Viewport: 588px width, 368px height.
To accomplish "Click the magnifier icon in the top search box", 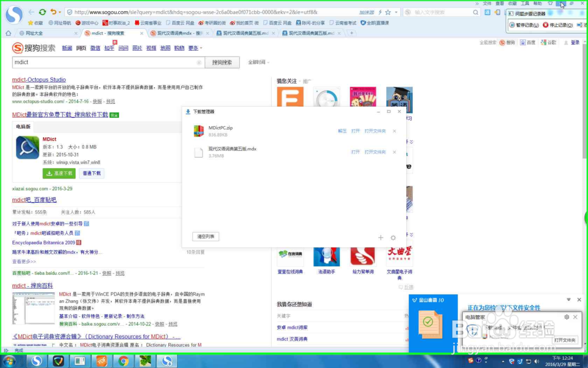I will click(x=476, y=12).
